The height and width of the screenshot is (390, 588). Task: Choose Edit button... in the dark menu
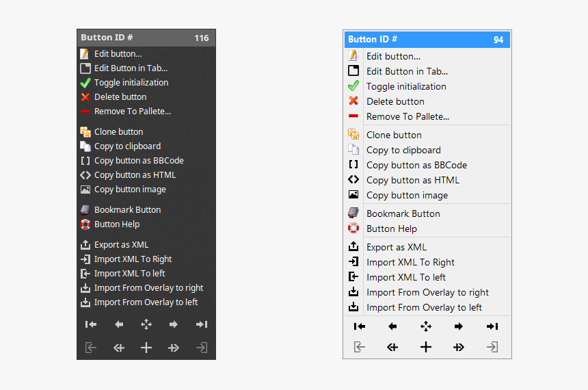coord(146,53)
